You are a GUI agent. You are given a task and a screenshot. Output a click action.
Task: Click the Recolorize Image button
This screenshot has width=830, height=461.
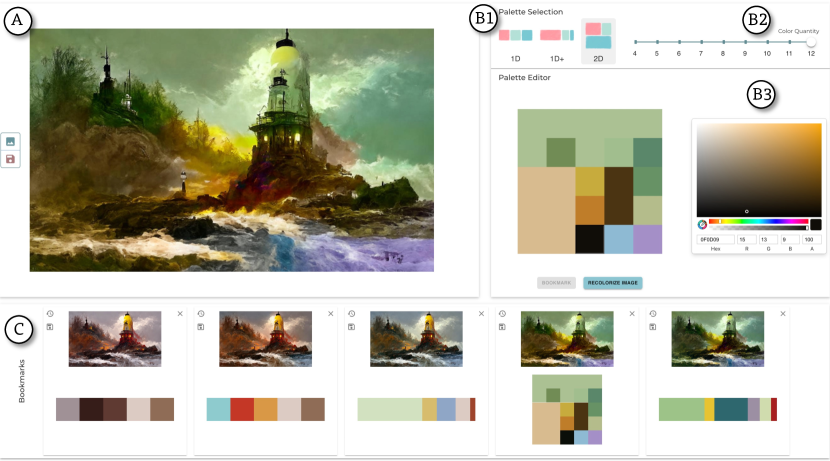point(612,283)
